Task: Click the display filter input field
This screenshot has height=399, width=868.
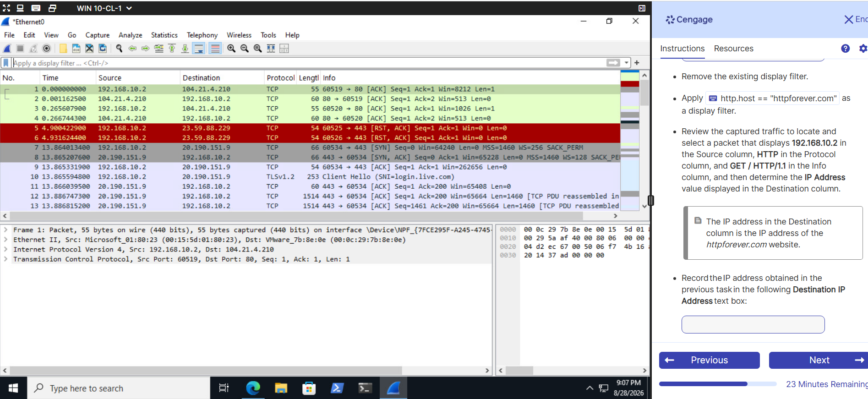Action: pos(308,63)
